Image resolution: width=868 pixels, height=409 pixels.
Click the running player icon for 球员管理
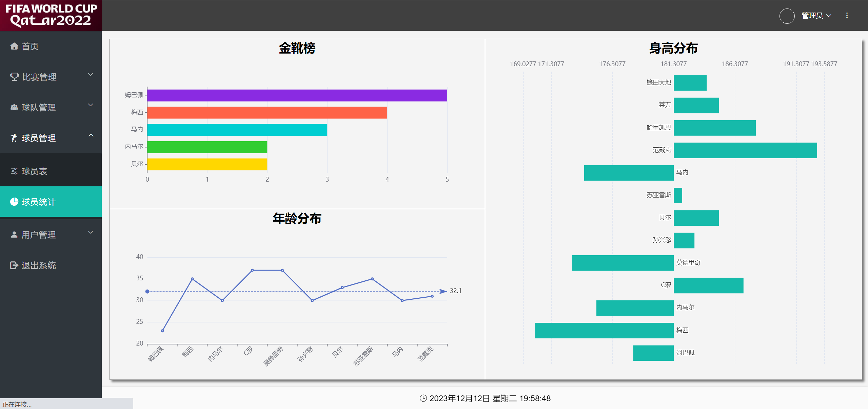tap(14, 138)
